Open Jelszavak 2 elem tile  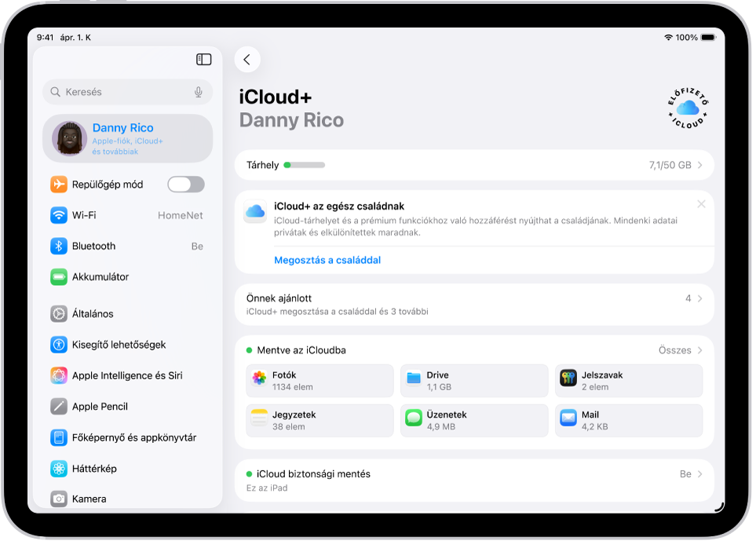click(x=629, y=381)
